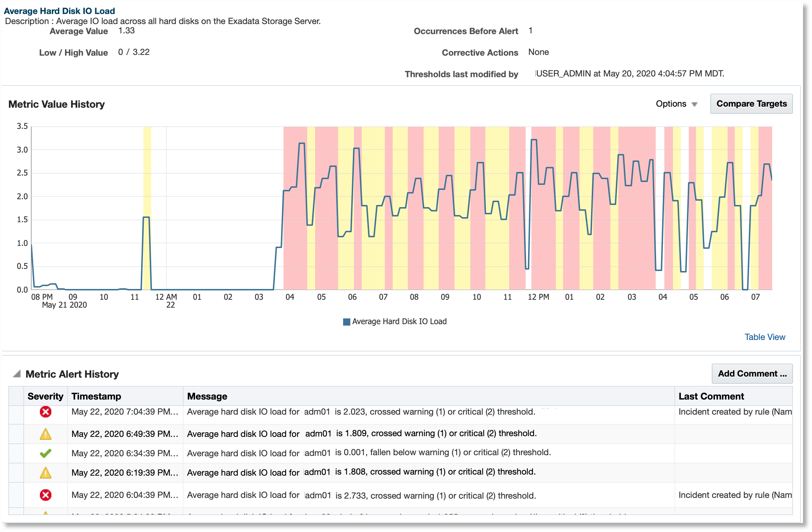Click the Compare Targets button
812x532 pixels.
coord(751,104)
